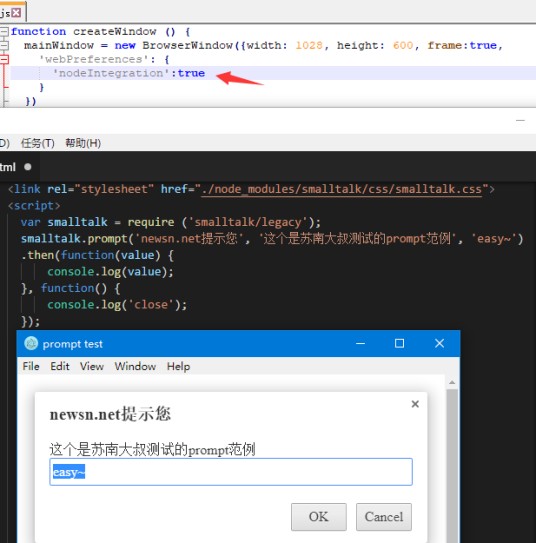Open Edit menu in prompt test window

click(60, 366)
